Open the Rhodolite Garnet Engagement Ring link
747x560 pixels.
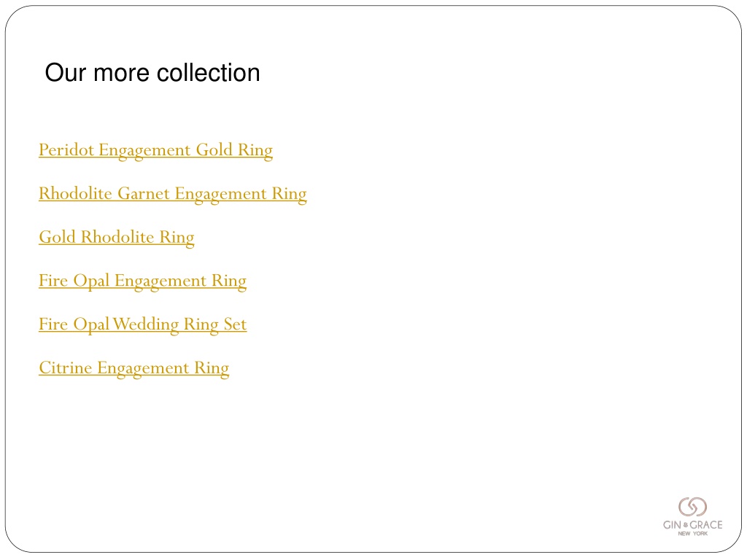[173, 194]
